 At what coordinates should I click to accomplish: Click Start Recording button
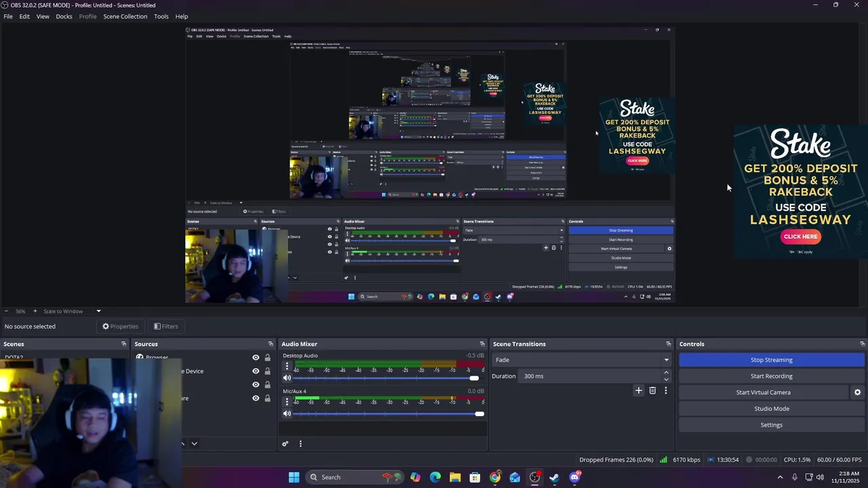click(x=772, y=376)
